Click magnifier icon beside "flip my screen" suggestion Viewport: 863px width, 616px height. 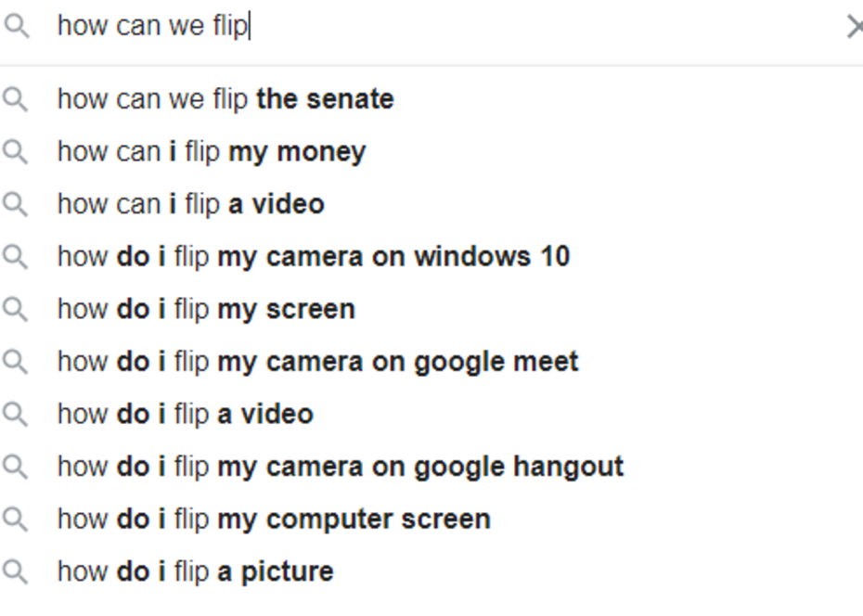coord(16,309)
